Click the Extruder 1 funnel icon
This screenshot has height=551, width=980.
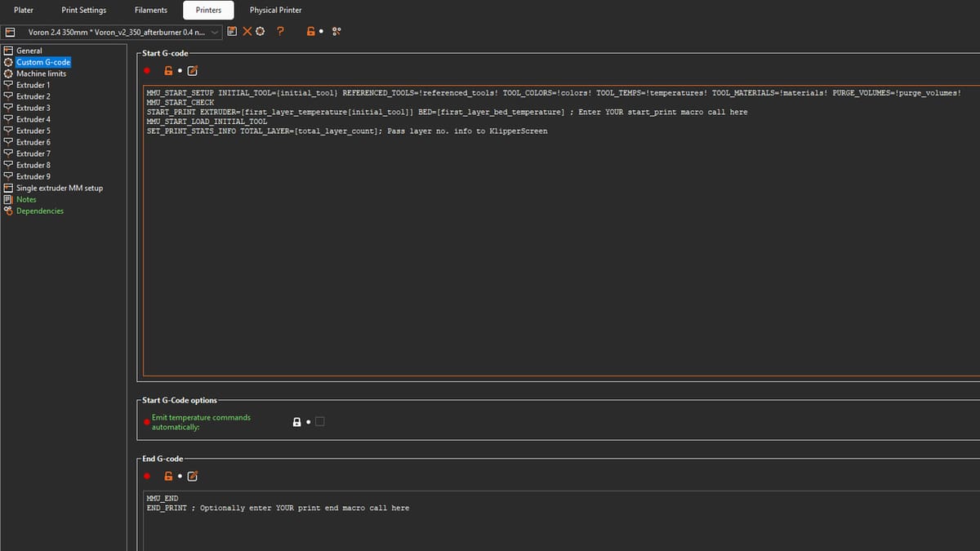click(8, 85)
